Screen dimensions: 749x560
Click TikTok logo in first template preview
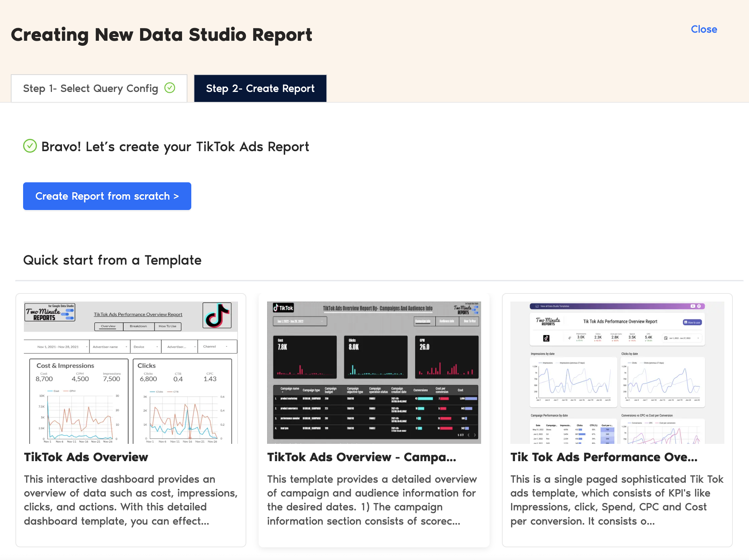pyautogui.click(x=217, y=315)
